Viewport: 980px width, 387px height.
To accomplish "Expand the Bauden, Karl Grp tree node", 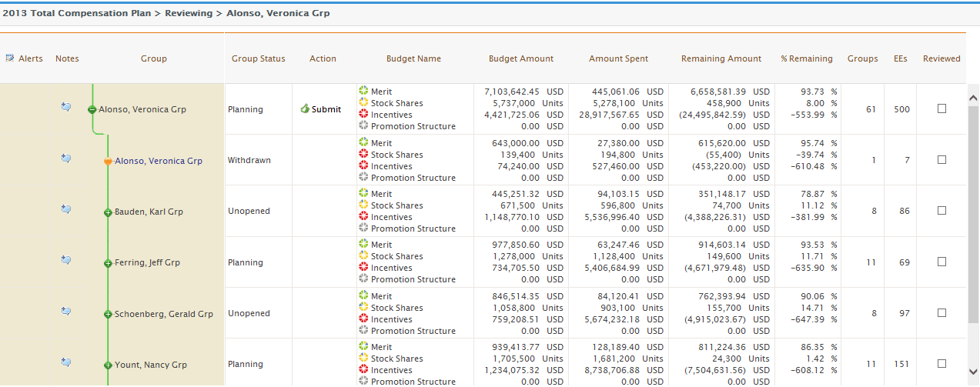I will click(x=109, y=212).
